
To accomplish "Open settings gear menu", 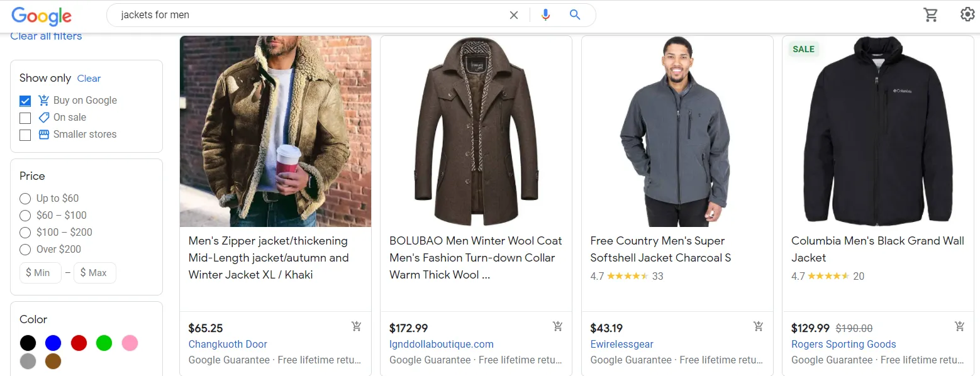I will pyautogui.click(x=967, y=14).
